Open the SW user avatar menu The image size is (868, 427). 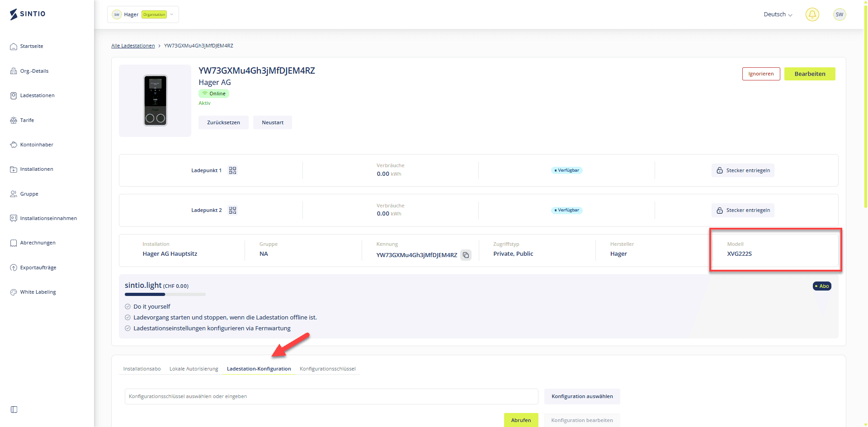coord(839,14)
